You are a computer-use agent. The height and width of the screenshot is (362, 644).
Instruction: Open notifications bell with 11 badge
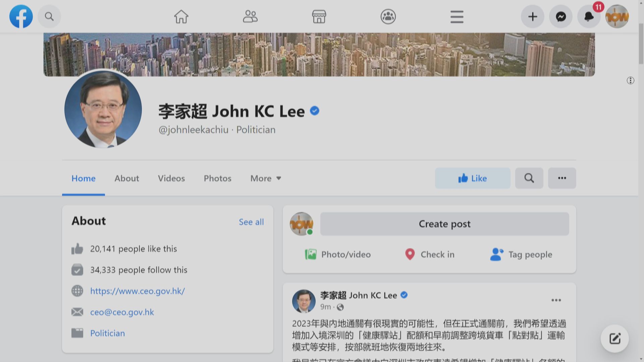[x=589, y=16]
